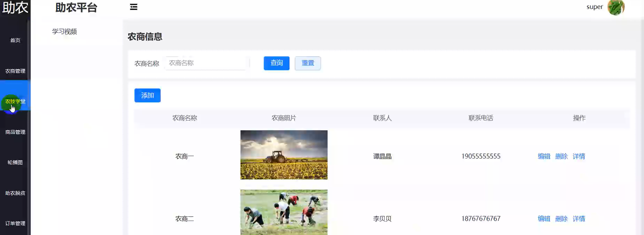Click the 农商名称 search input field
Screen dimensions: 644x235
click(x=206, y=63)
